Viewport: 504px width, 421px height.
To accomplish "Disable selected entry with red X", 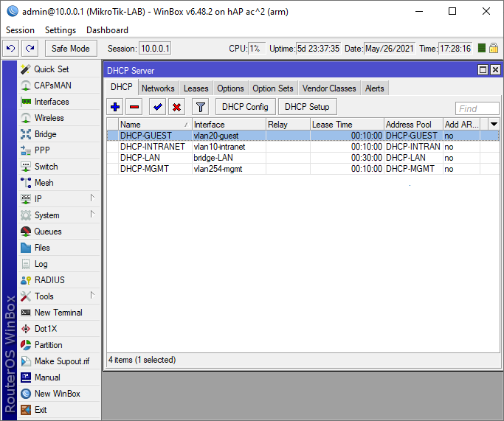I will pos(176,107).
